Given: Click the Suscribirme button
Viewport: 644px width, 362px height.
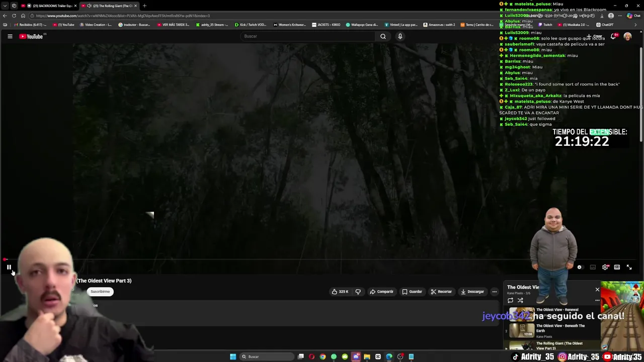Looking at the screenshot, I should 100,292.
